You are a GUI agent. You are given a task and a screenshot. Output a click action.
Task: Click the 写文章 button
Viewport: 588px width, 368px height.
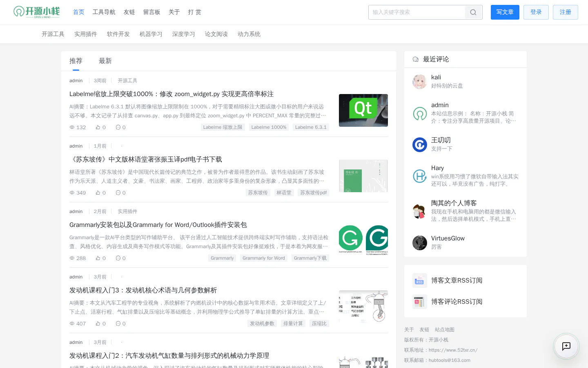[505, 12]
